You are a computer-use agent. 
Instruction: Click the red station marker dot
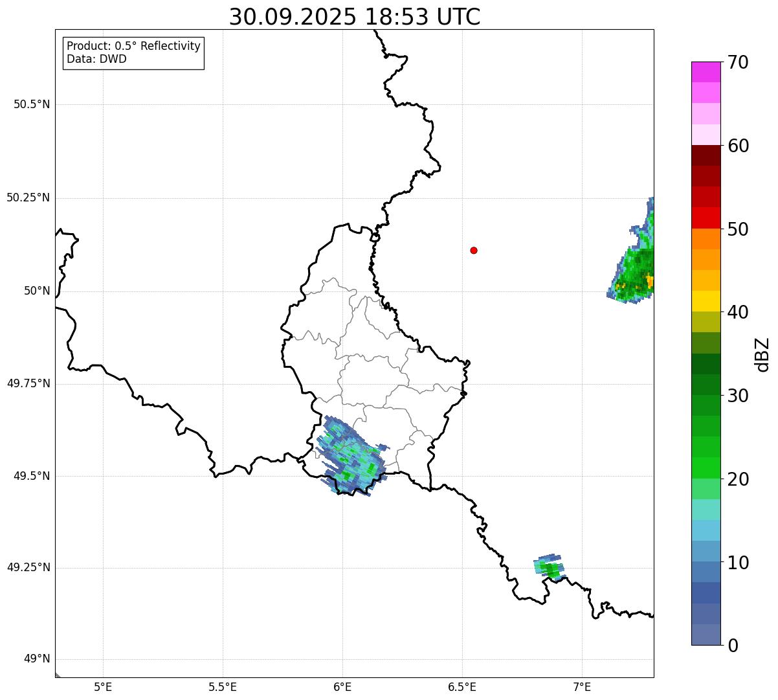coord(474,250)
